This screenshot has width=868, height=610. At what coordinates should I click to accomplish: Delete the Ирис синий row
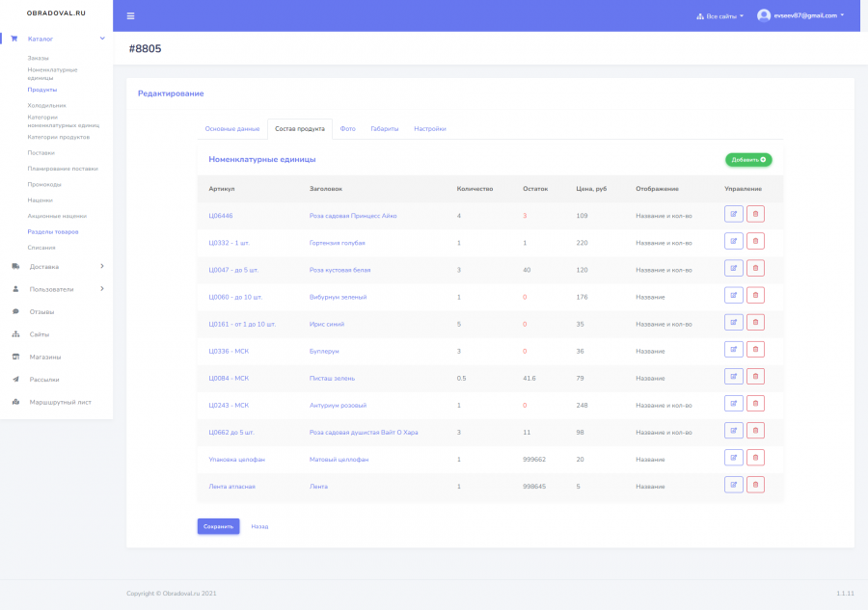point(755,323)
